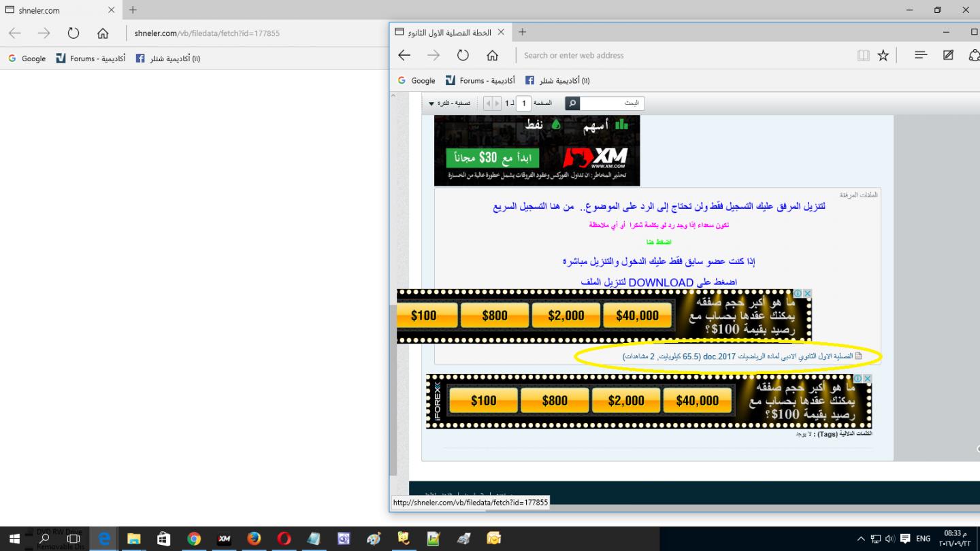This screenshot has height=551, width=980.
Task: Open the hub lines icon
Action: (921, 55)
